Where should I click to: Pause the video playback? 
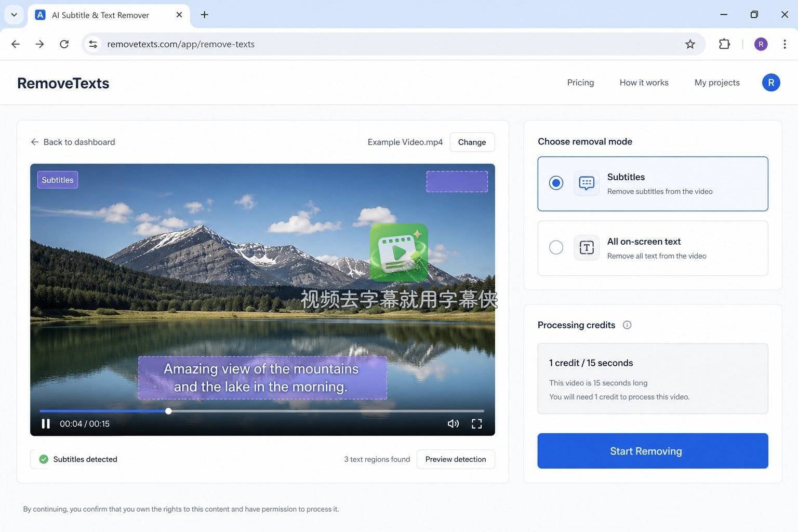pos(46,424)
